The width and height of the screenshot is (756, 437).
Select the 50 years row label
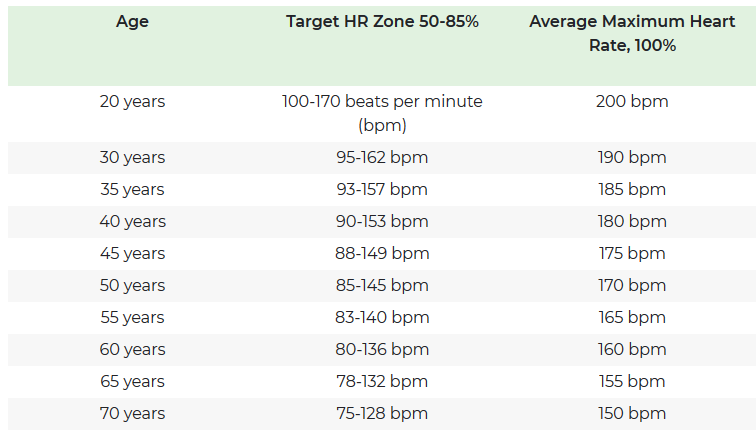[x=132, y=285]
